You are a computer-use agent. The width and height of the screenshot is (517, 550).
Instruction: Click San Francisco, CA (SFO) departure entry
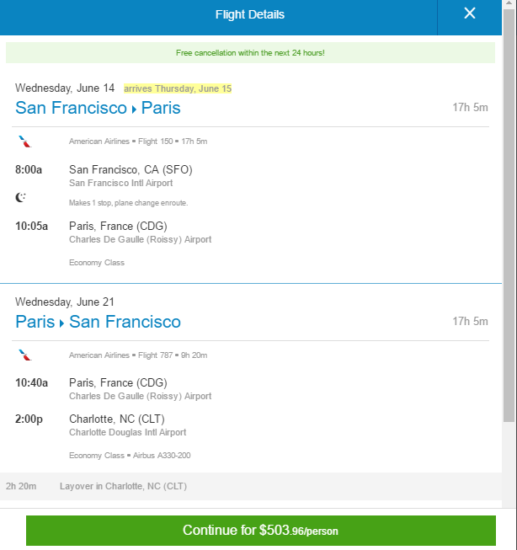tap(130, 170)
